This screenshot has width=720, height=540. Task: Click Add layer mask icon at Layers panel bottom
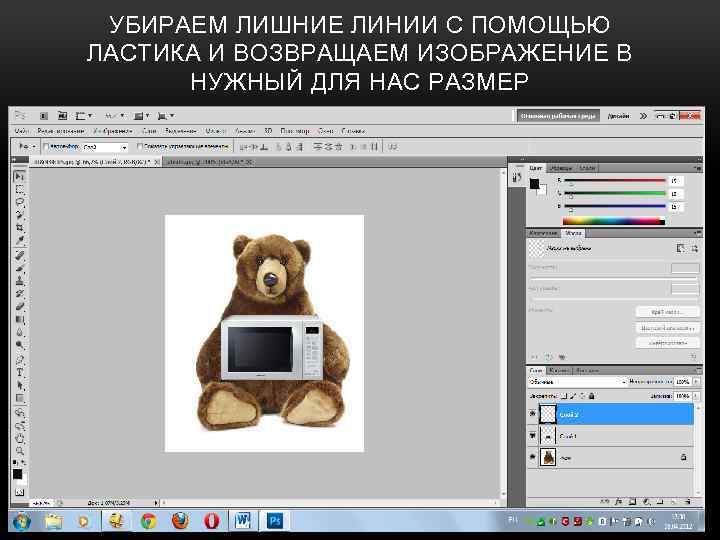coord(632,502)
